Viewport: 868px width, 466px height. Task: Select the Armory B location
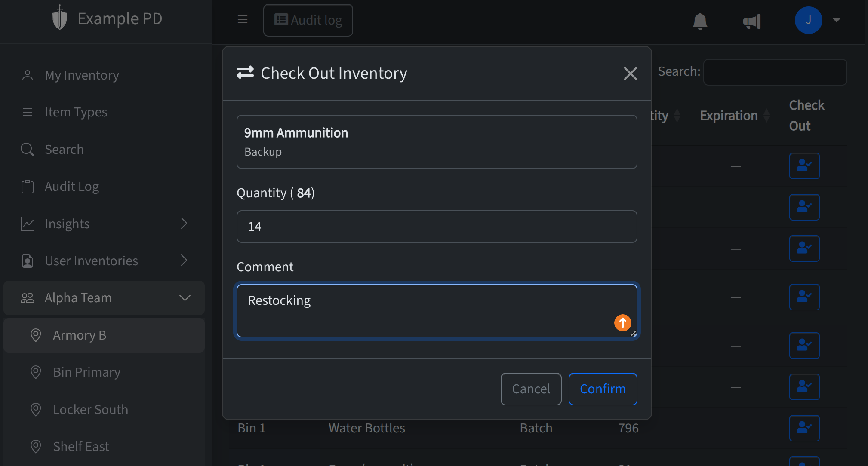pos(80,335)
